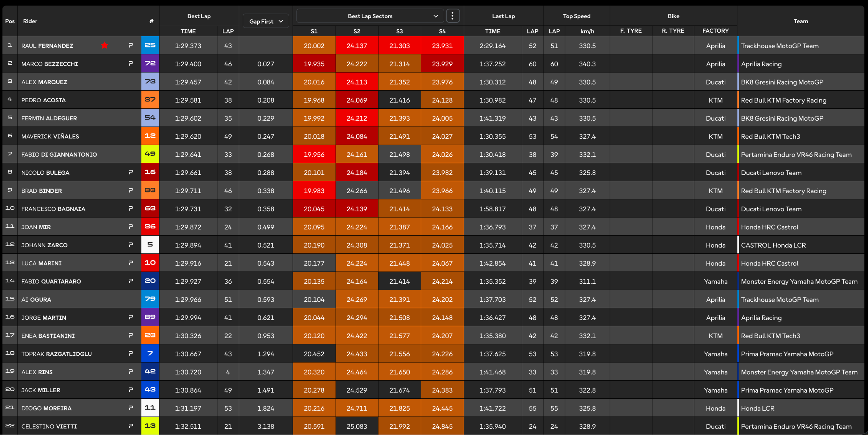The width and height of the screenshot is (868, 435).
Task: Click the pit icon next to Marco Bezzecchi
Action: pos(131,63)
